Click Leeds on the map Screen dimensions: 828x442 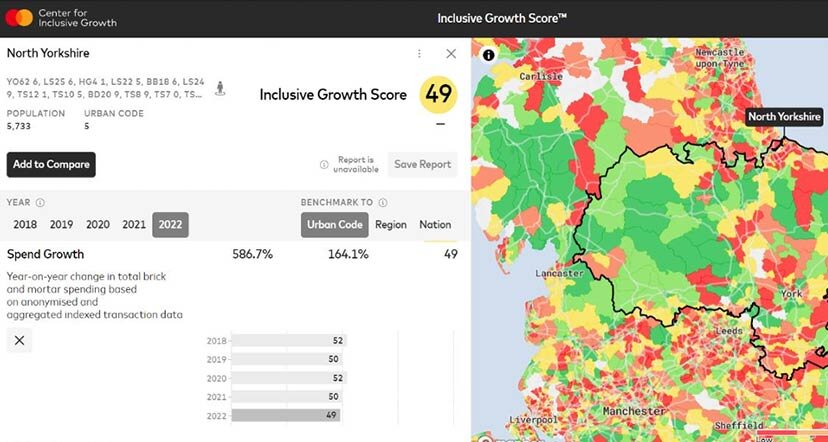point(729,331)
